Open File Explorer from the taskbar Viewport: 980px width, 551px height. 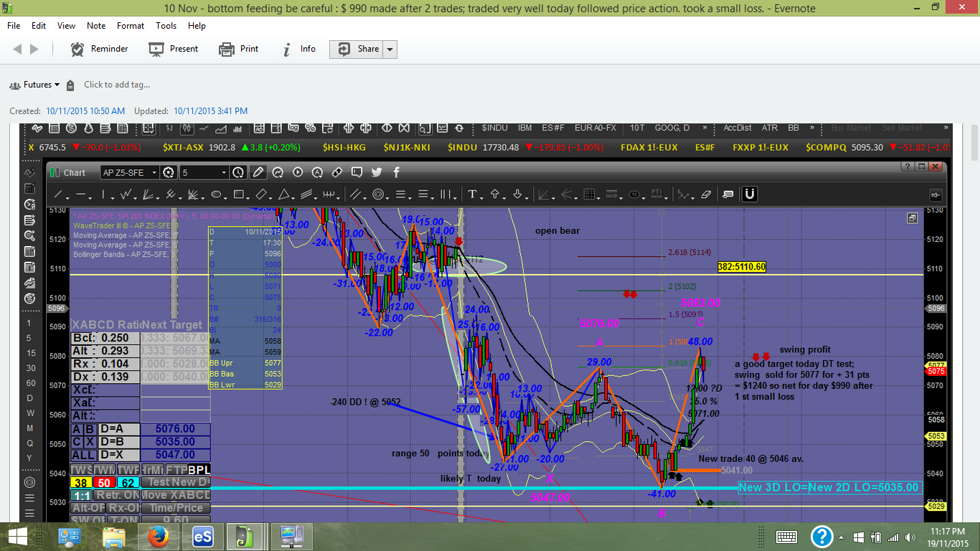point(114,537)
